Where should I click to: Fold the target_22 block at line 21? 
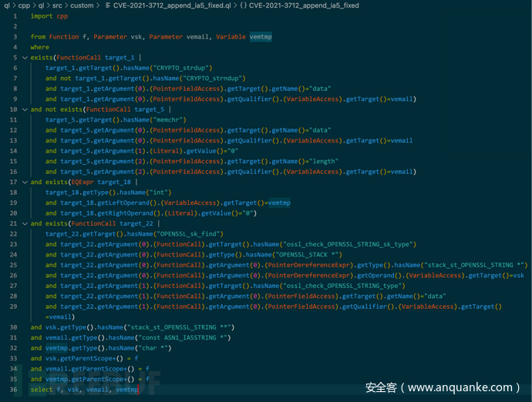click(x=24, y=223)
